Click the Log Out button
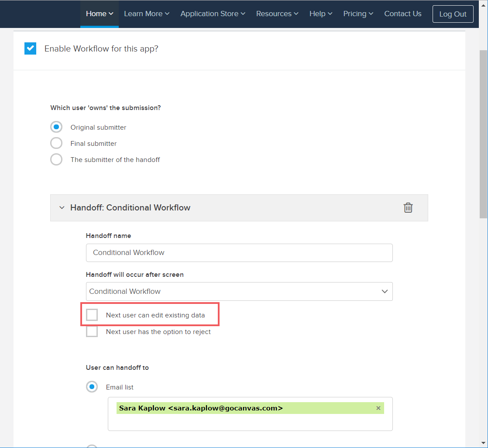This screenshot has width=488, height=448. pos(453,14)
